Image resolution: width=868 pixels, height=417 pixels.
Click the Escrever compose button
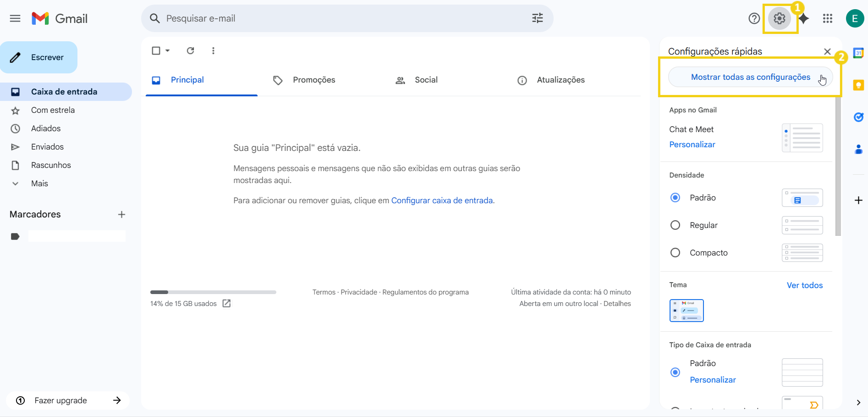(x=38, y=57)
